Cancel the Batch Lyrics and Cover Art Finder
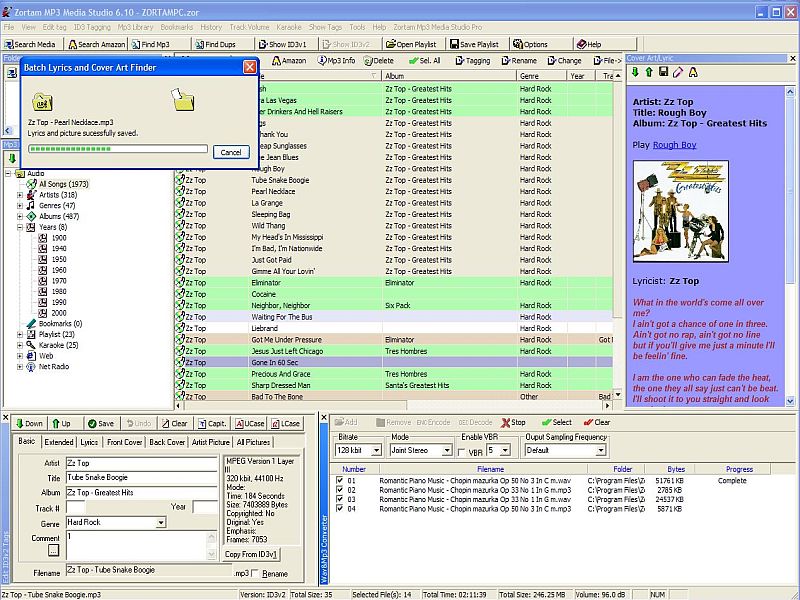This screenshot has width=800, height=600. [230, 152]
